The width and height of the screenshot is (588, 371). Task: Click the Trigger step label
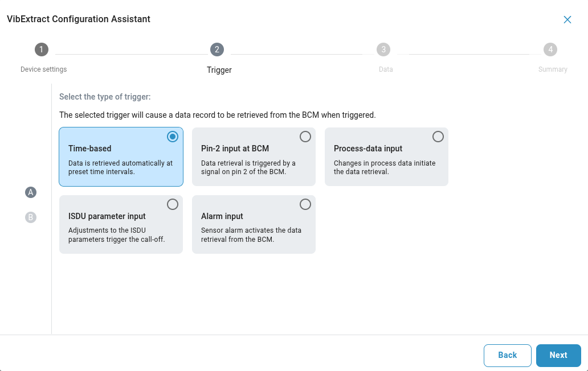tap(219, 70)
